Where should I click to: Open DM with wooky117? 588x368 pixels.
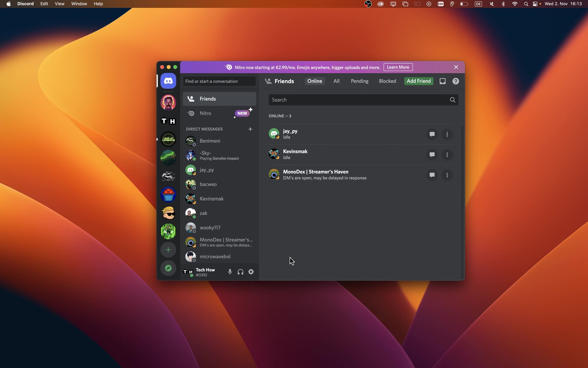click(219, 228)
